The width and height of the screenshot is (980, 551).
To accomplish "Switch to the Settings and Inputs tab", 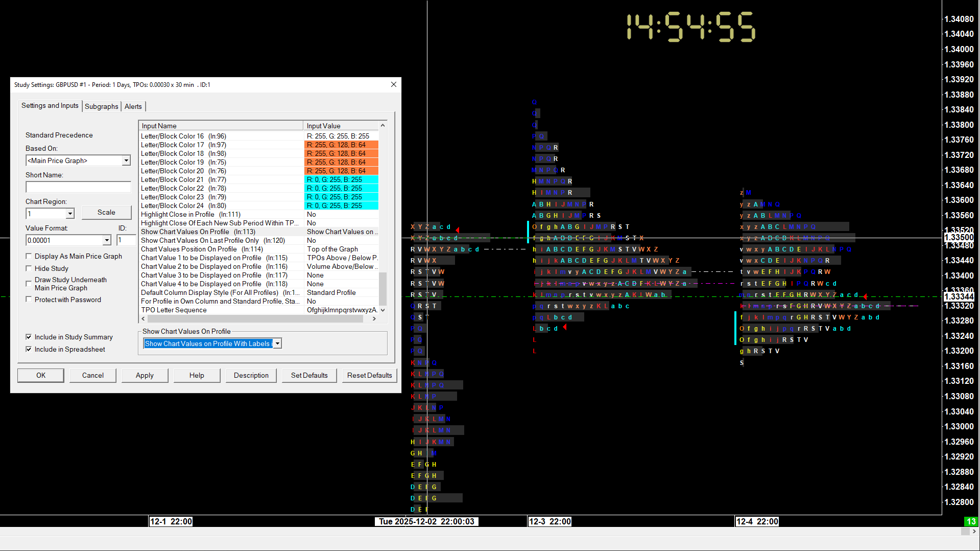I will 50,106.
